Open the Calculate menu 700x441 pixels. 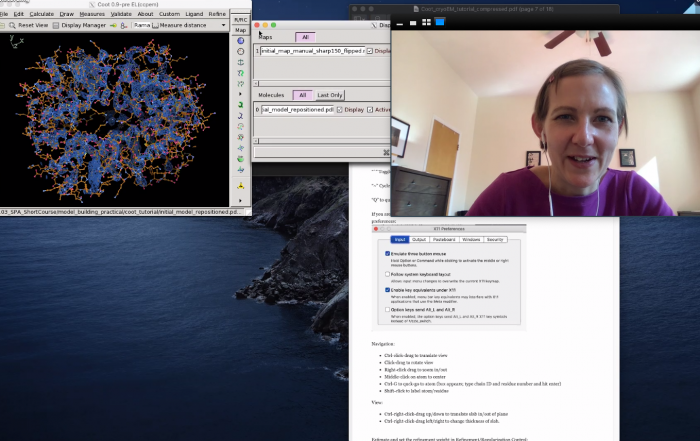click(42, 14)
